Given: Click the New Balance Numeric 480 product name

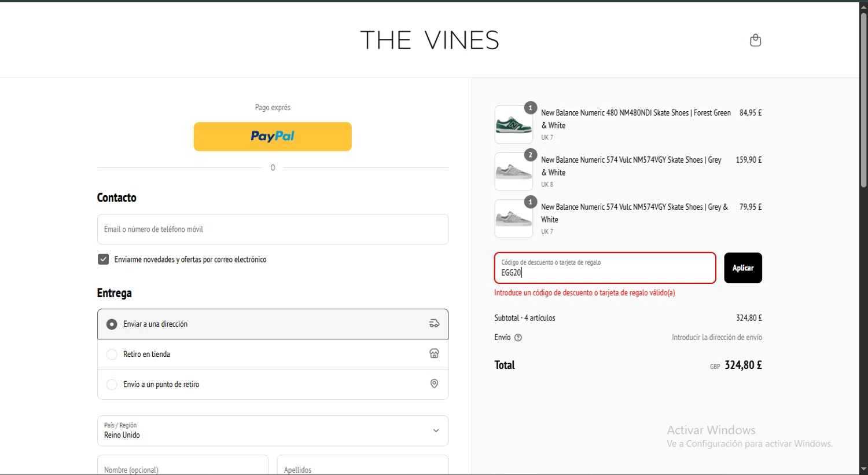Looking at the screenshot, I should (636, 119).
